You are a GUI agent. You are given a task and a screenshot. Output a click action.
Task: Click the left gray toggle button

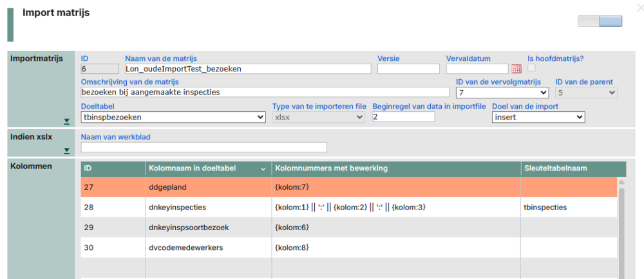pyautogui.click(x=589, y=21)
